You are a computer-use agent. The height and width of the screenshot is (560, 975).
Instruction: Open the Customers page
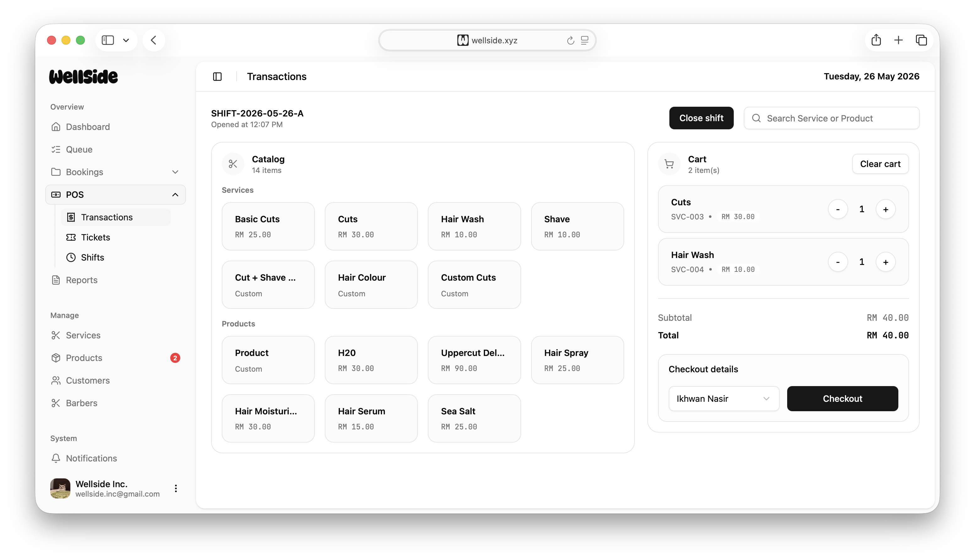pyautogui.click(x=115, y=380)
